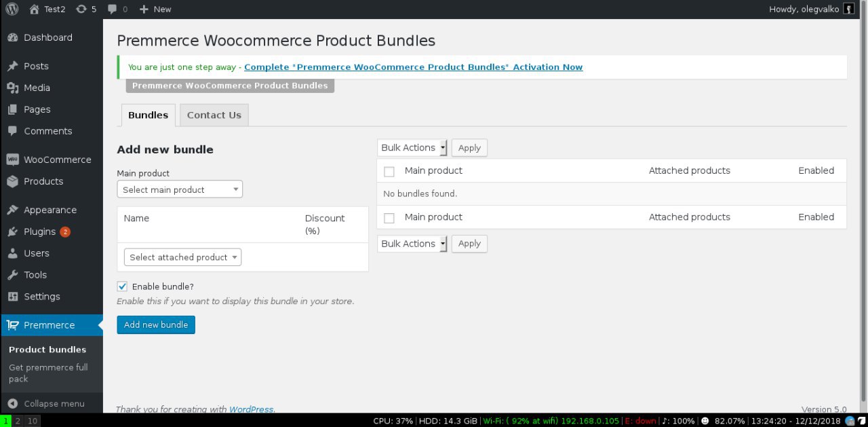Click the user avatar next to olegvalko
868x427 pixels.
(x=849, y=9)
